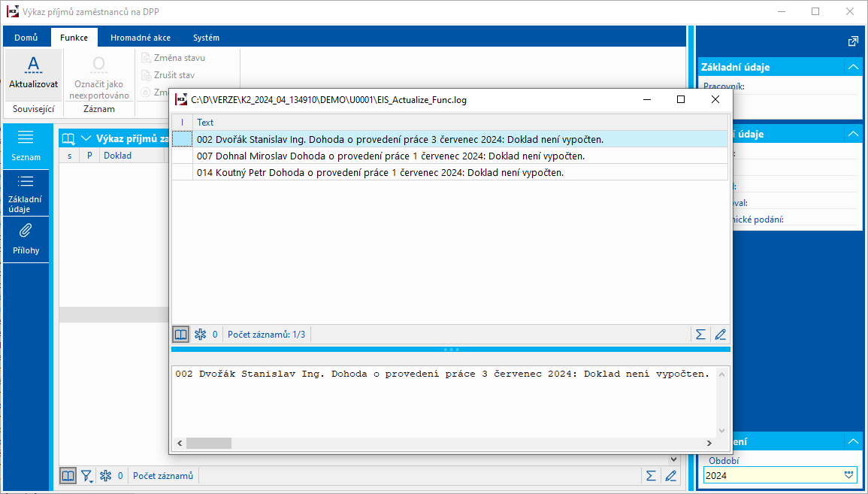Click Počet záznamů in the main status bar

[x=163, y=476]
